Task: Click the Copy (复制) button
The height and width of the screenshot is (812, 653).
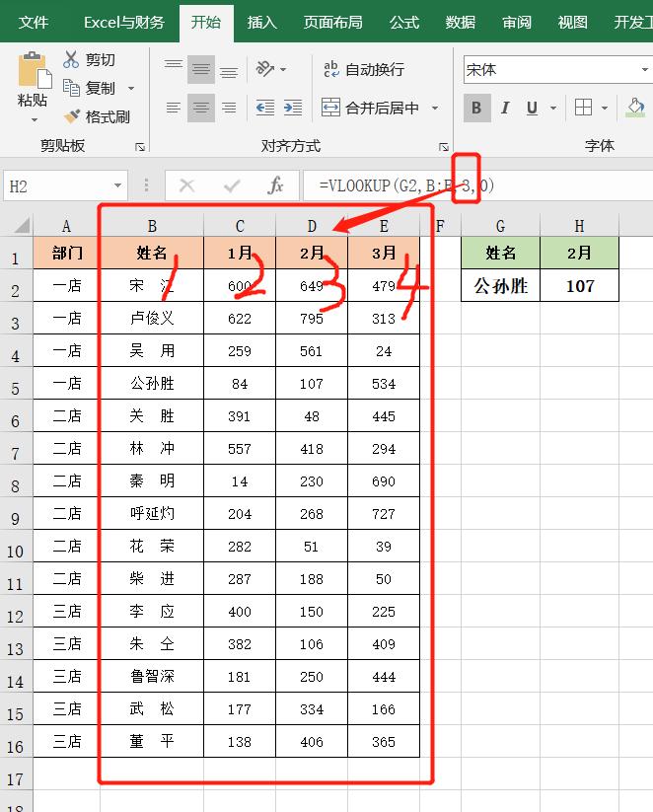Action: [90, 88]
